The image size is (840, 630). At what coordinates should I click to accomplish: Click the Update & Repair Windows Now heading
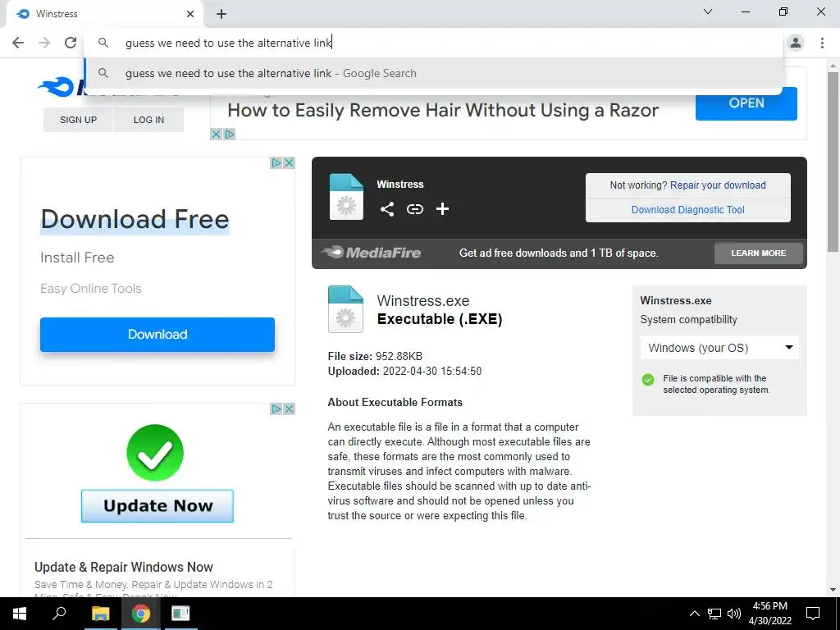pos(124,567)
